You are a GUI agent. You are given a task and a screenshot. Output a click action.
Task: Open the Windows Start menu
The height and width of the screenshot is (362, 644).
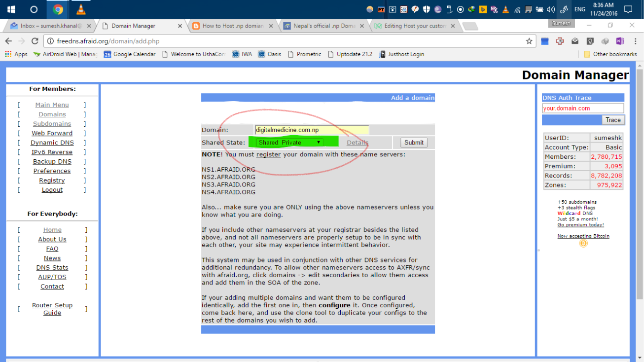point(11,9)
